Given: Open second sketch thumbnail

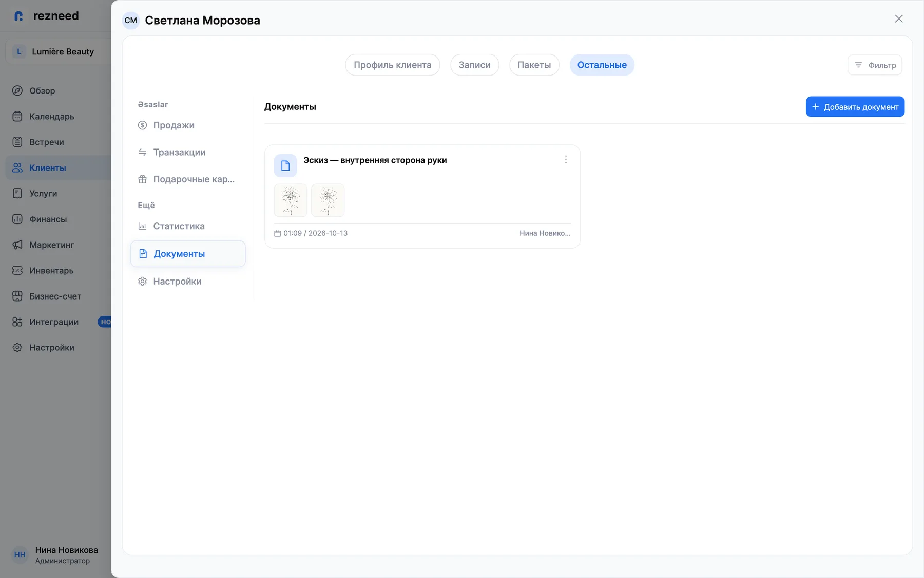Looking at the screenshot, I should (x=328, y=200).
